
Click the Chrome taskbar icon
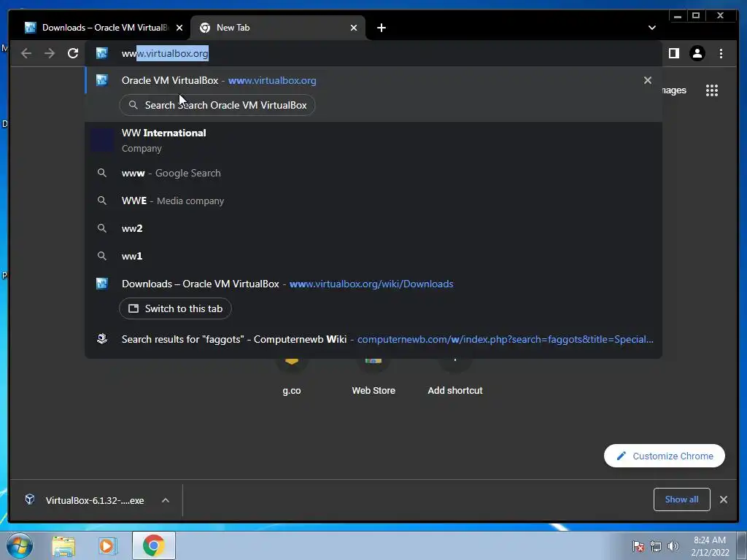[x=153, y=545]
